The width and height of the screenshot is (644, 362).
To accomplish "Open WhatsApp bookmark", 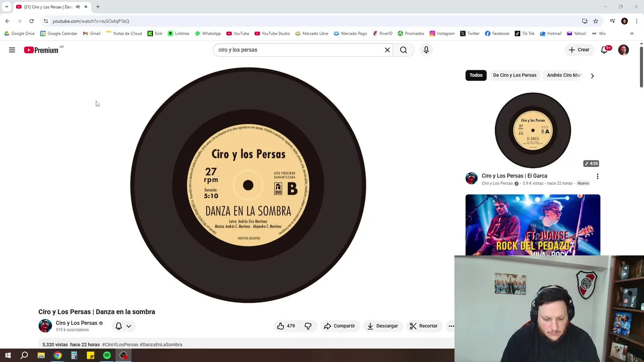I will (208, 34).
